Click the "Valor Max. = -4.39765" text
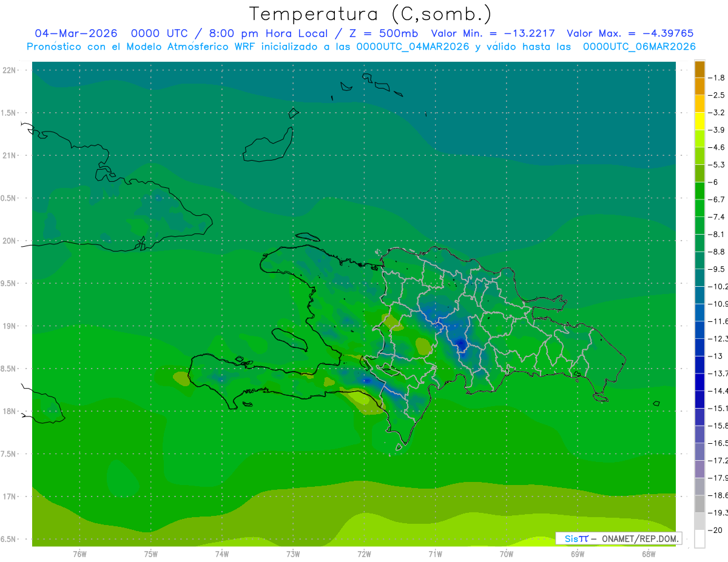This screenshot has width=728, height=562. click(x=630, y=33)
